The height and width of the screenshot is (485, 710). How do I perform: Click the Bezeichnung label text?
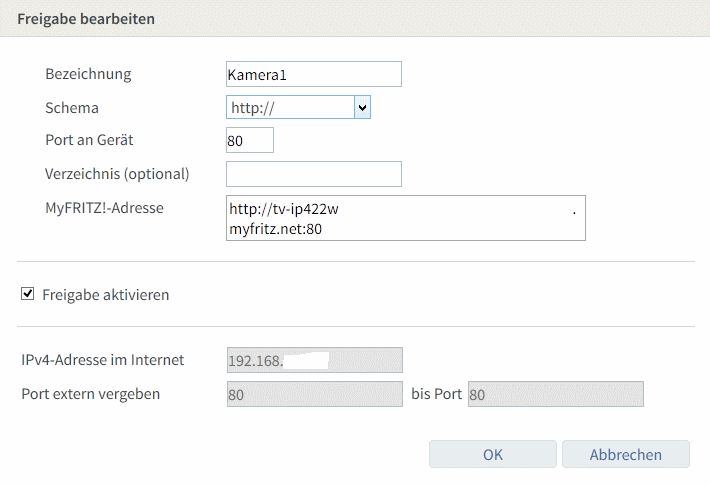(88, 74)
